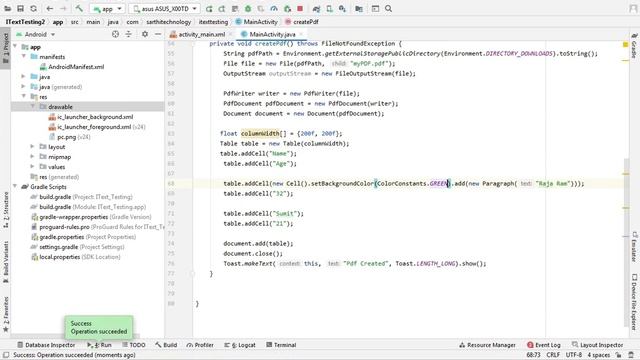Click the Open folder toolbar icon

point(8,8)
